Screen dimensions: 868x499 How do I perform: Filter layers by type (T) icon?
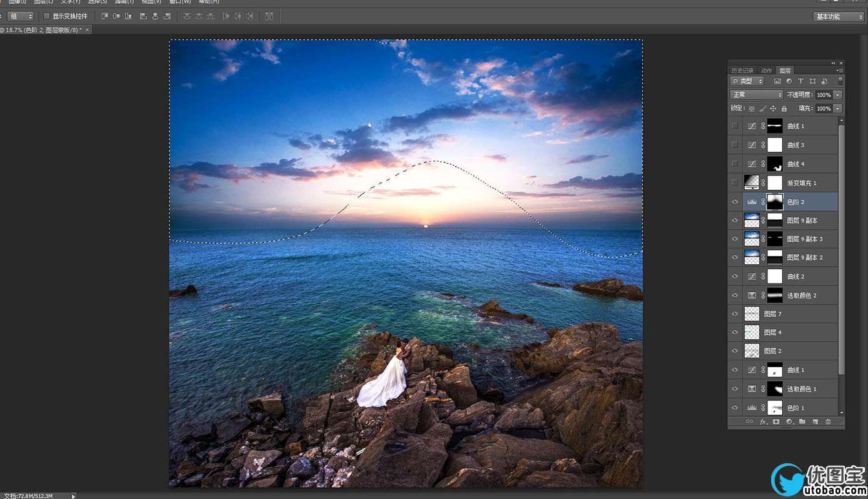point(801,81)
